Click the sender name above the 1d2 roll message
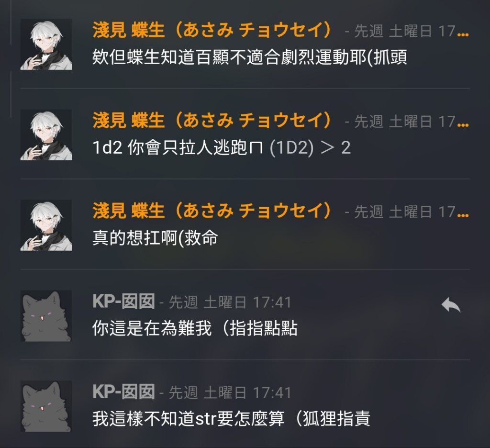 coord(212,121)
